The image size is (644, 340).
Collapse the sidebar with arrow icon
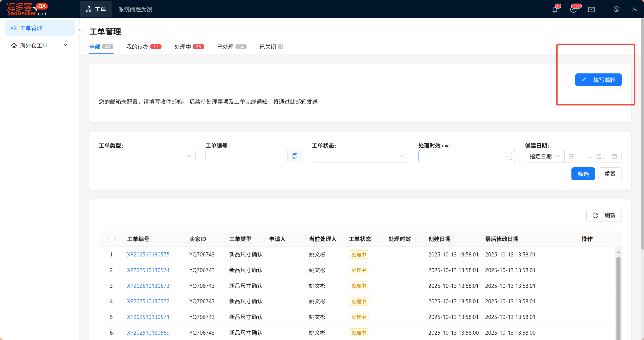point(80,30)
